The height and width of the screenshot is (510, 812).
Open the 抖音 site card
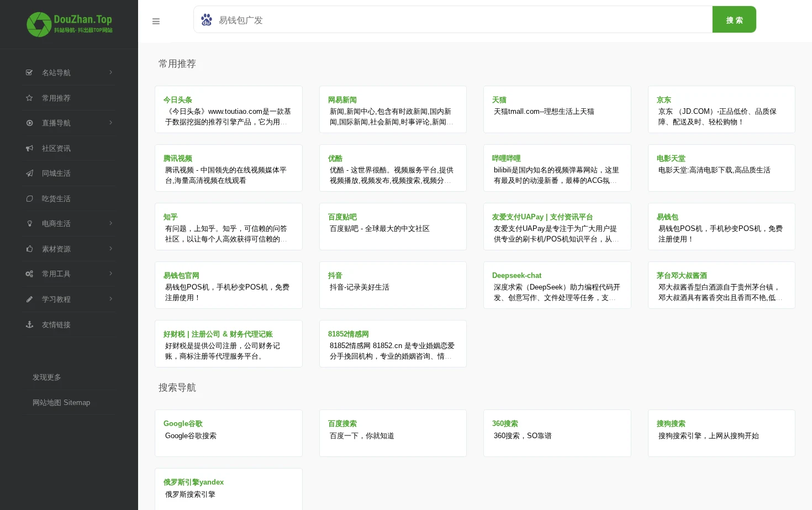393,285
